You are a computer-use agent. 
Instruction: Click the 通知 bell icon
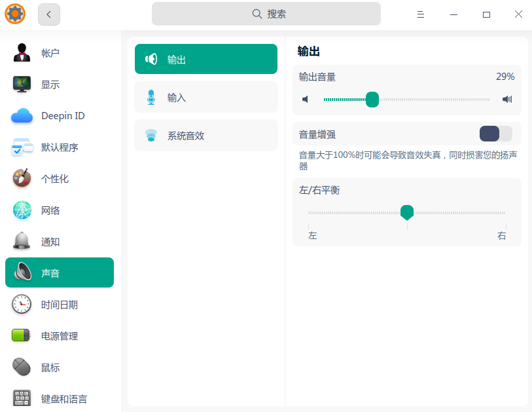click(22, 241)
